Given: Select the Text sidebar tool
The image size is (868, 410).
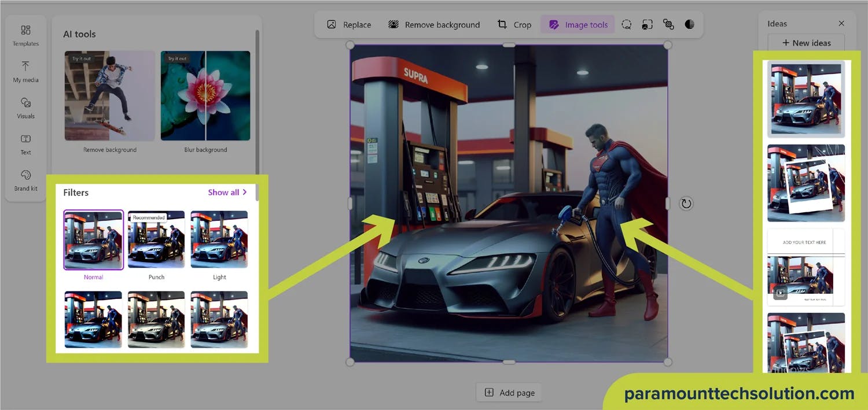Looking at the screenshot, I should [x=25, y=145].
